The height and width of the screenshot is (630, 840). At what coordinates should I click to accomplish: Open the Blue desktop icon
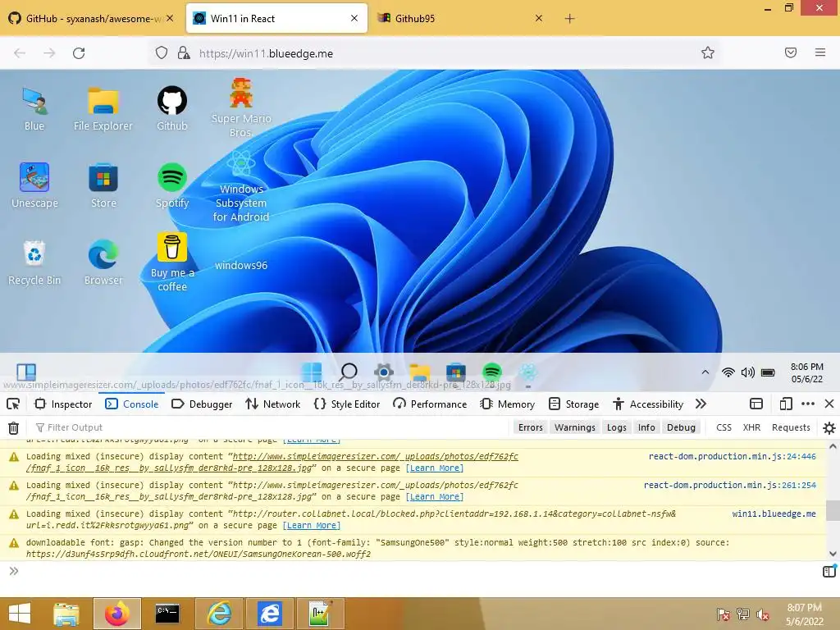34,109
